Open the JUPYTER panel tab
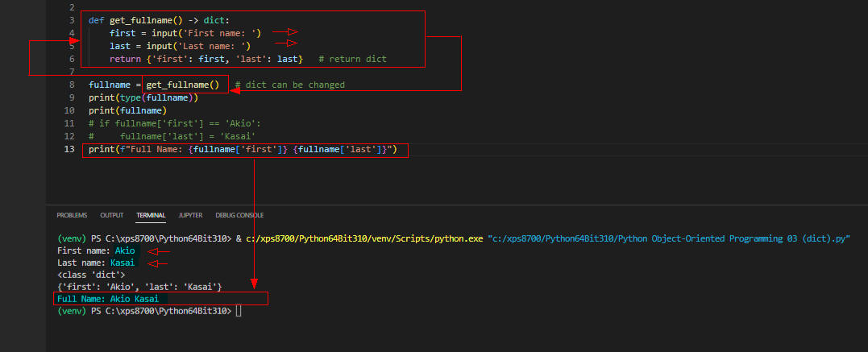The image size is (868, 352). click(190, 215)
